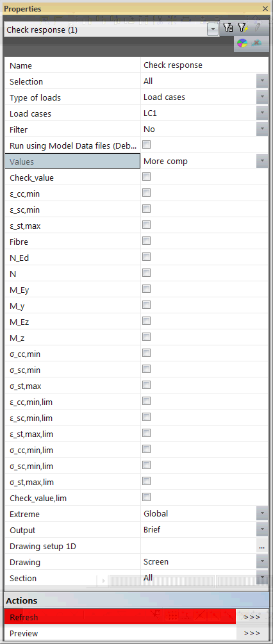
Task: Click the grayed-out pencil icon
Action: pyautogui.click(x=257, y=28)
